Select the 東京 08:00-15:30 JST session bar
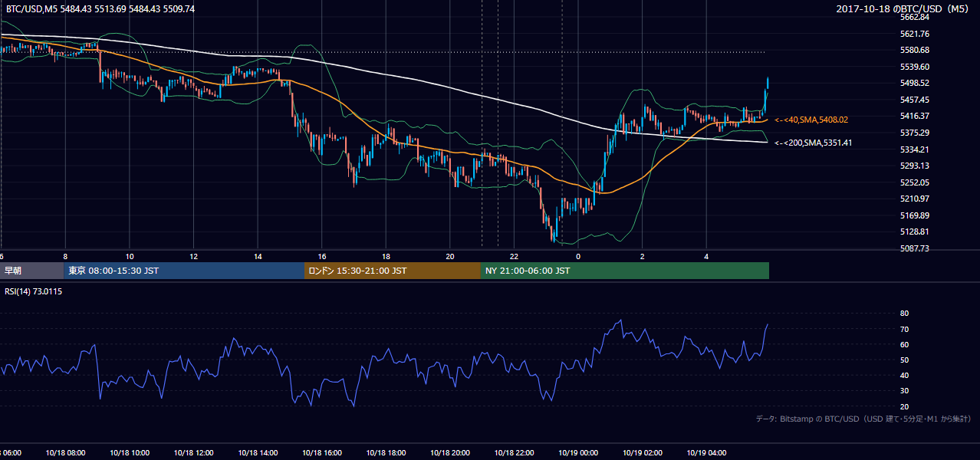The image size is (980, 460). pyautogui.click(x=184, y=271)
